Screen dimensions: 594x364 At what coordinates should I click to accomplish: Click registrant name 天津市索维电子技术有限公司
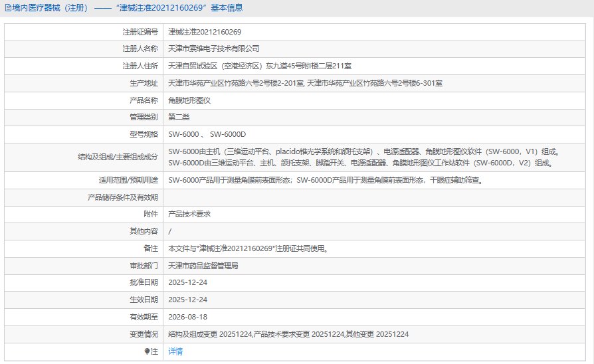click(214, 49)
